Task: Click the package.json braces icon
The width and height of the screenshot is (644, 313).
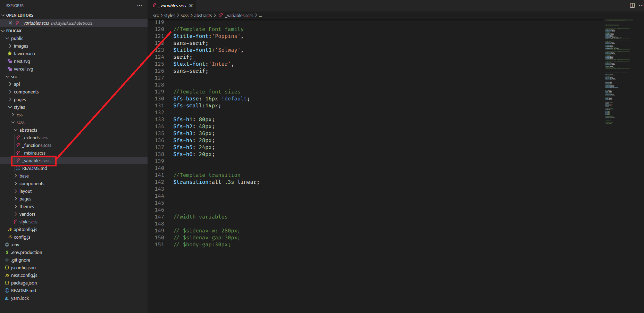Action: [7, 283]
